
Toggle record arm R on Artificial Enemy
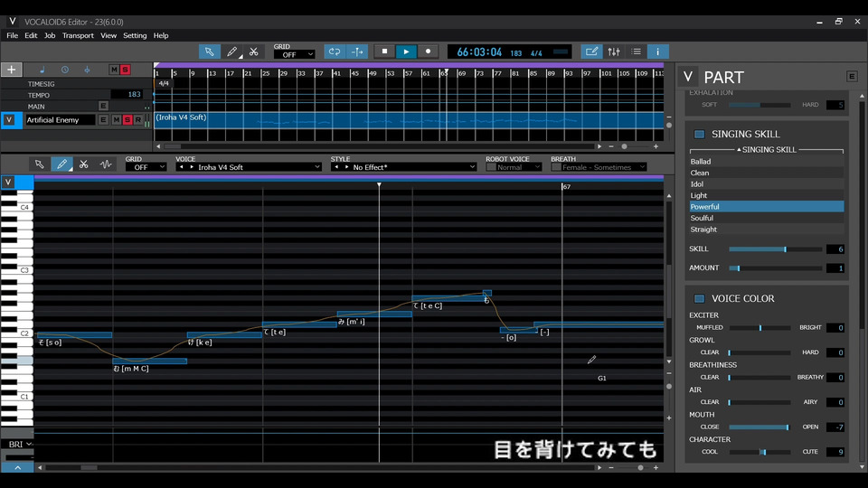(x=137, y=119)
